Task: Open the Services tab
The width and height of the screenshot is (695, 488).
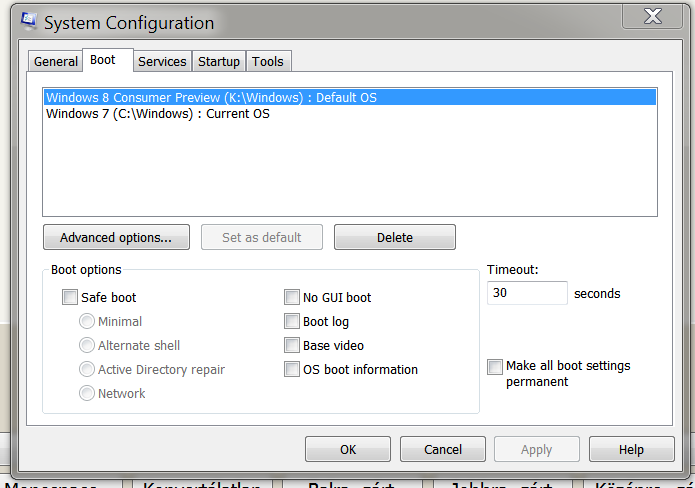Action: click(x=162, y=61)
